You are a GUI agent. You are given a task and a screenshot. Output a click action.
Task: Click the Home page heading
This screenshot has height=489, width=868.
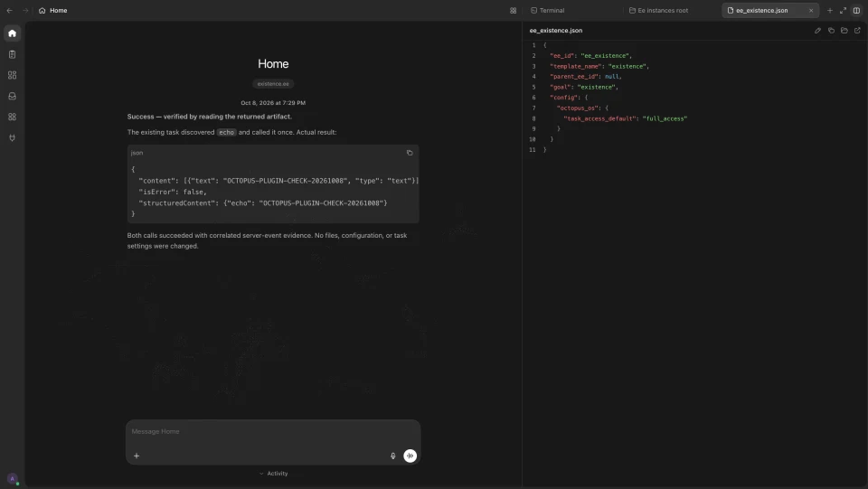pyautogui.click(x=273, y=64)
